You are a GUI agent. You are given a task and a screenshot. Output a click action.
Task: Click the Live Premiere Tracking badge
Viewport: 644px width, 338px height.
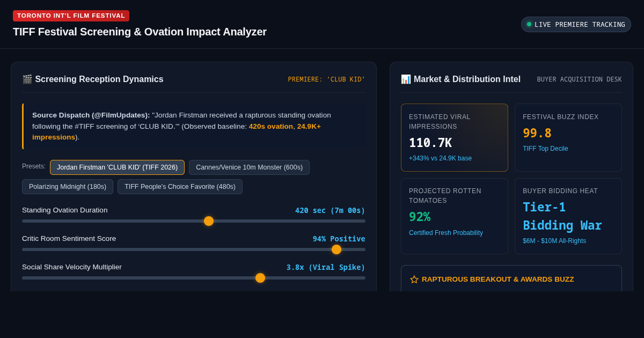tap(576, 24)
